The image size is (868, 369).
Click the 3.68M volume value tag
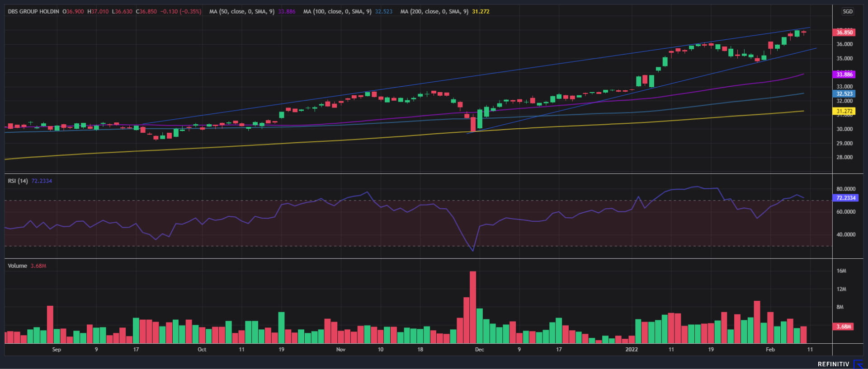(x=843, y=327)
